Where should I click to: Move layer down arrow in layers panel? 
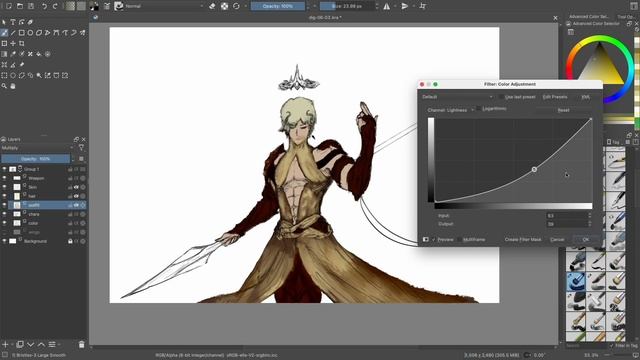coord(31,344)
